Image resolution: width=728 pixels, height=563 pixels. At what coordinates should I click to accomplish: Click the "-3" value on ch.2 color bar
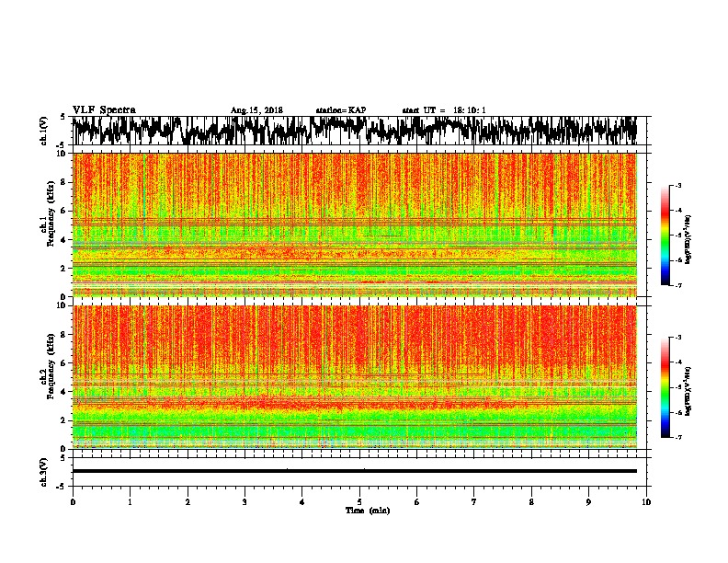[x=677, y=338]
